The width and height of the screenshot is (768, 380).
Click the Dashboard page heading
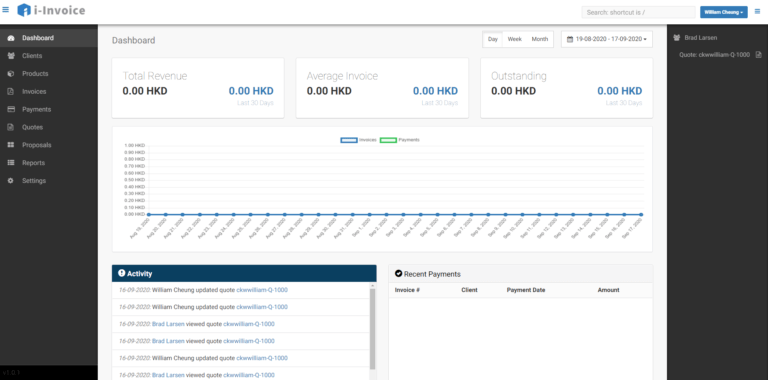coord(134,41)
